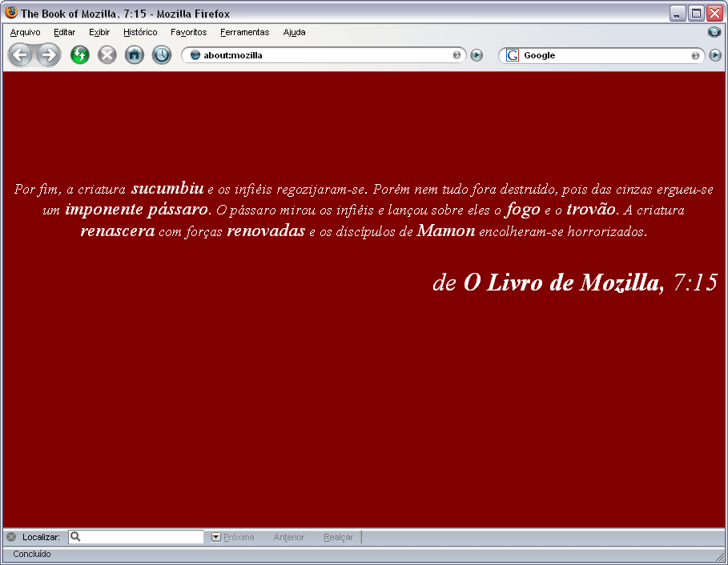Maximize the Firefox window
728x565 pixels.
tap(696, 14)
